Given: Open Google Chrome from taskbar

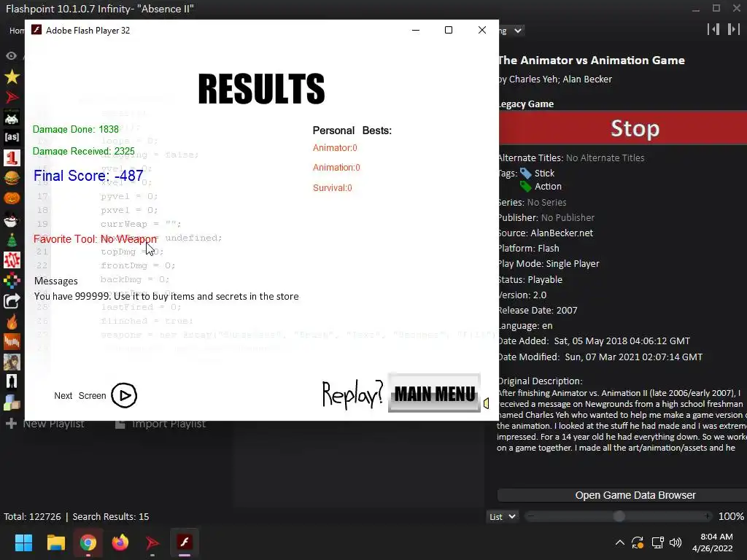Looking at the screenshot, I should [88, 542].
